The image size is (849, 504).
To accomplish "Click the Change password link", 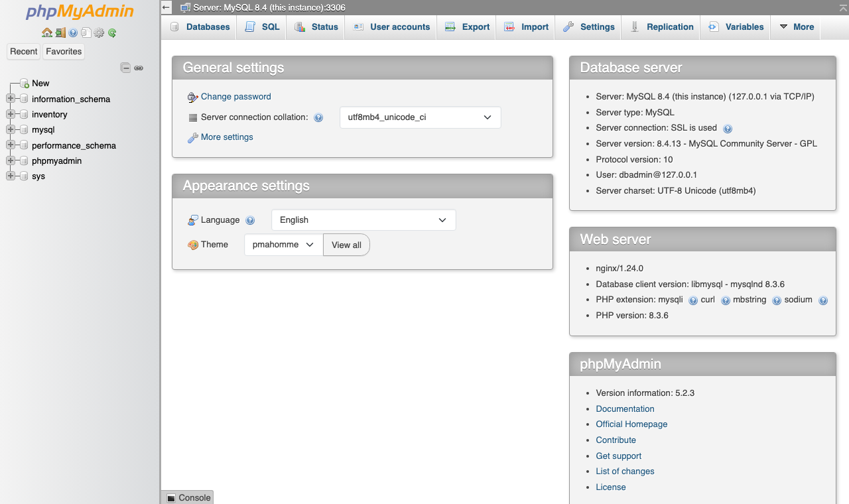I will pos(235,97).
